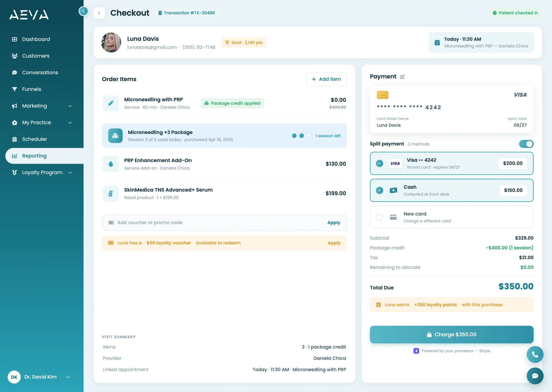Expand the Loyalty Program menu chevron
552x392 pixels.
click(x=70, y=173)
